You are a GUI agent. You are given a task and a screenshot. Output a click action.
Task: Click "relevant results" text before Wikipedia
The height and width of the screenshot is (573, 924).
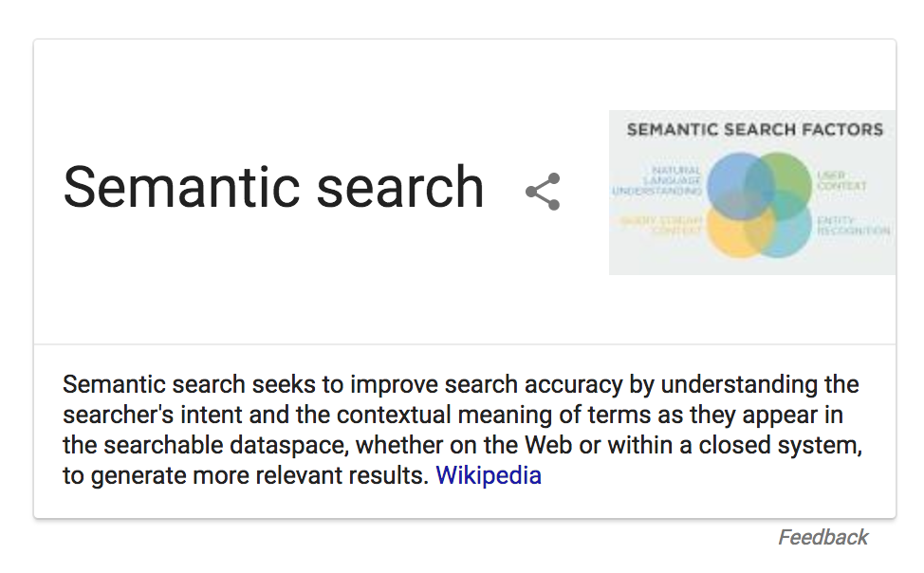pyautogui.click(x=342, y=475)
